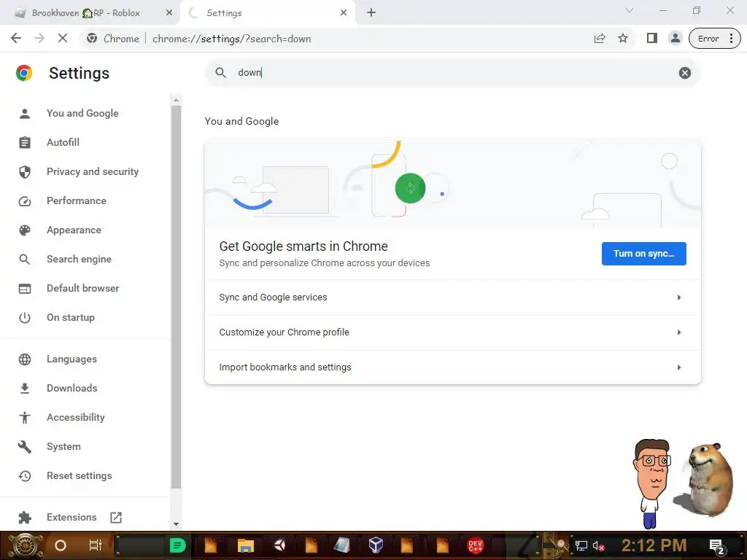Bookmark this tab with the star icon
747x560 pixels.
[x=623, y=39]
